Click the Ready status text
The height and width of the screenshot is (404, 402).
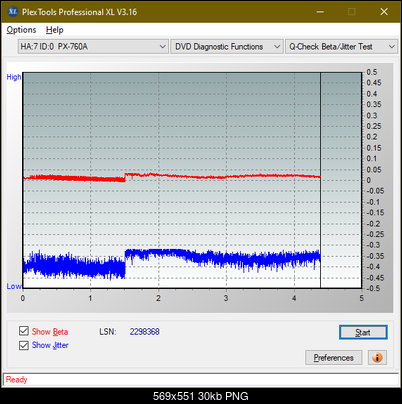click(16, 380)
